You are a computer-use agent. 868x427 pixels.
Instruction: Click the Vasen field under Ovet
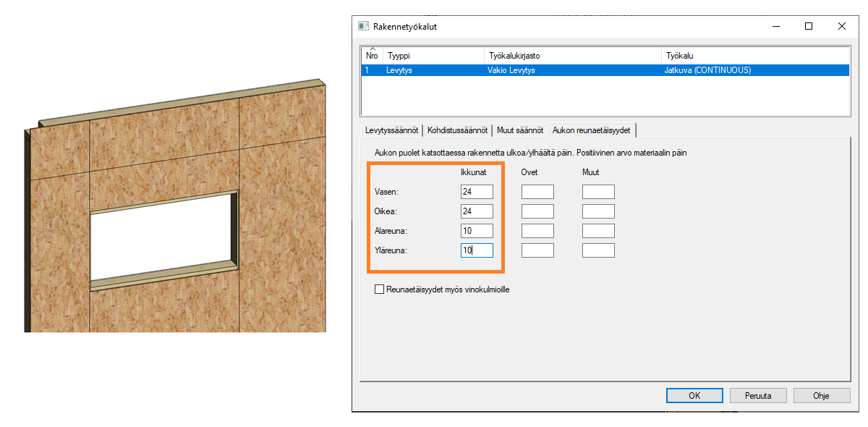click(537, 192)
